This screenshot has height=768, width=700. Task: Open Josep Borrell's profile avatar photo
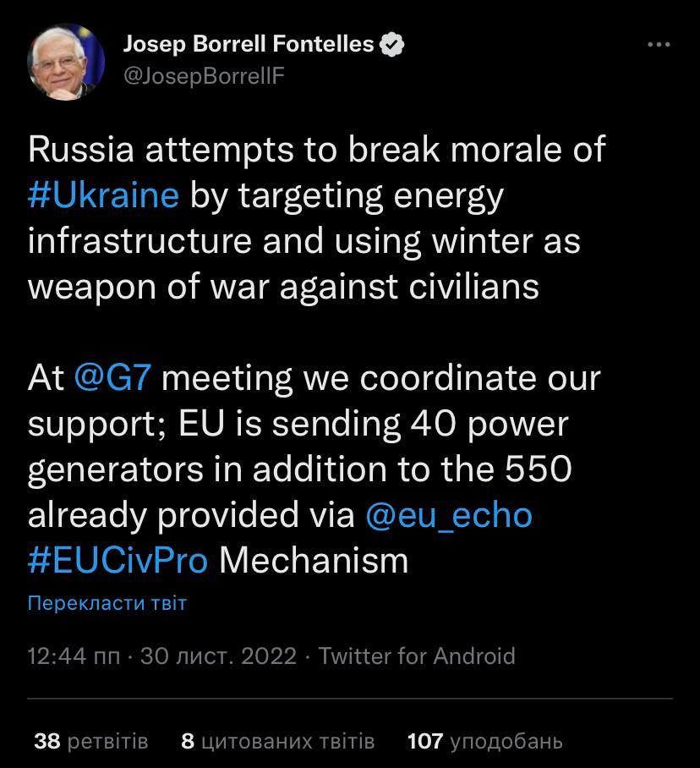(x=66, y=63)
